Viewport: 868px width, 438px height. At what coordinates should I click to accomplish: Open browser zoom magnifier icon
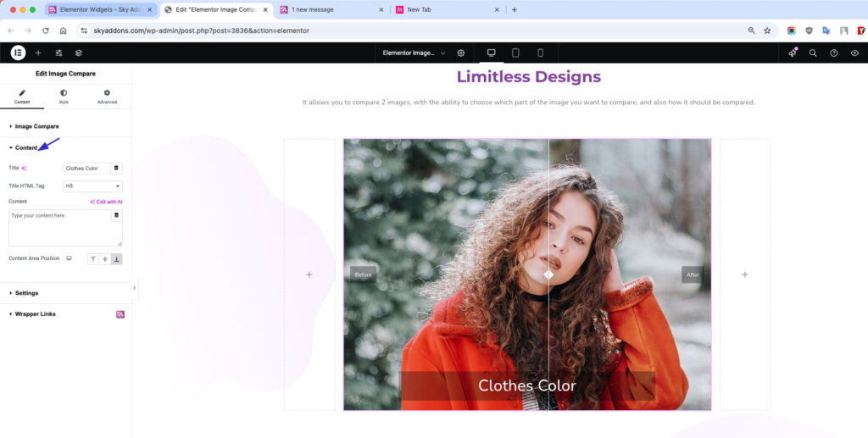pos(751,31)
